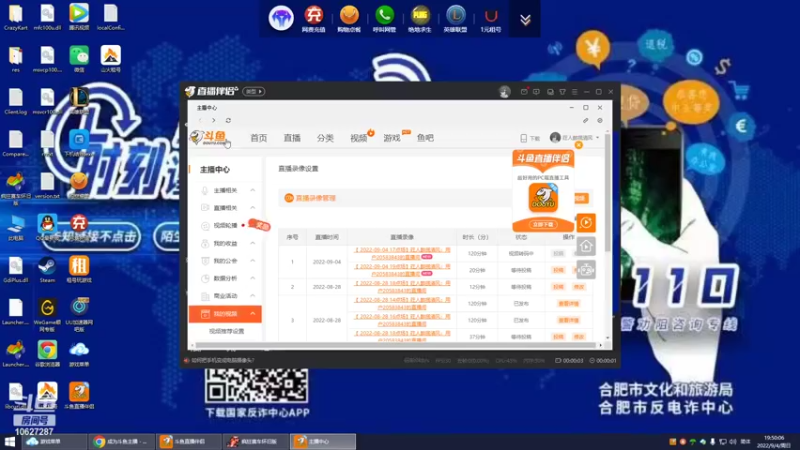Open the Windows Start menu
This screenshot has width=800, height=450.
pyautogui.click(x=10, y=441)
